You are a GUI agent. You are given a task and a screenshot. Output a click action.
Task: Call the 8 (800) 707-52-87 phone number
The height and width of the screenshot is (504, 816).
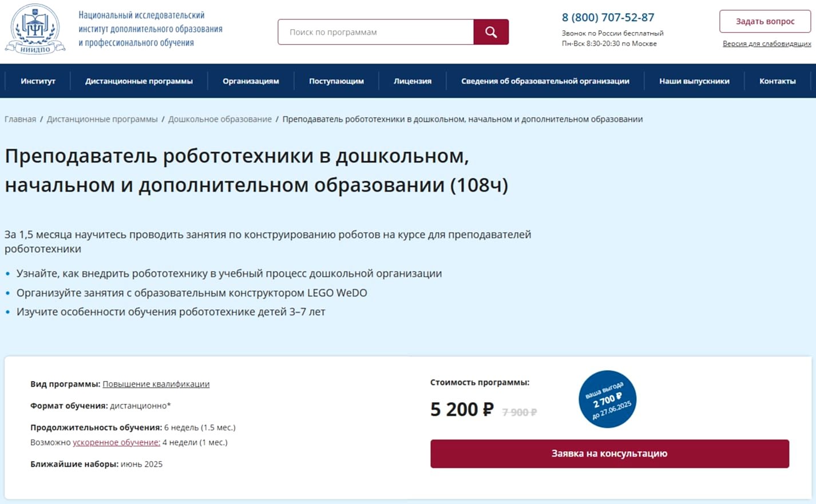point(607,17)
